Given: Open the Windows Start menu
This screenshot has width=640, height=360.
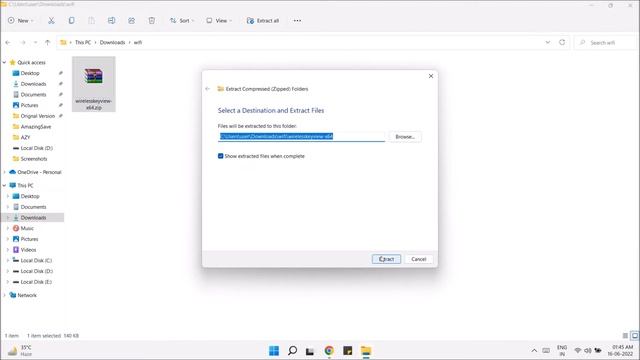Looking at the screenshot, I should [274, 350].
